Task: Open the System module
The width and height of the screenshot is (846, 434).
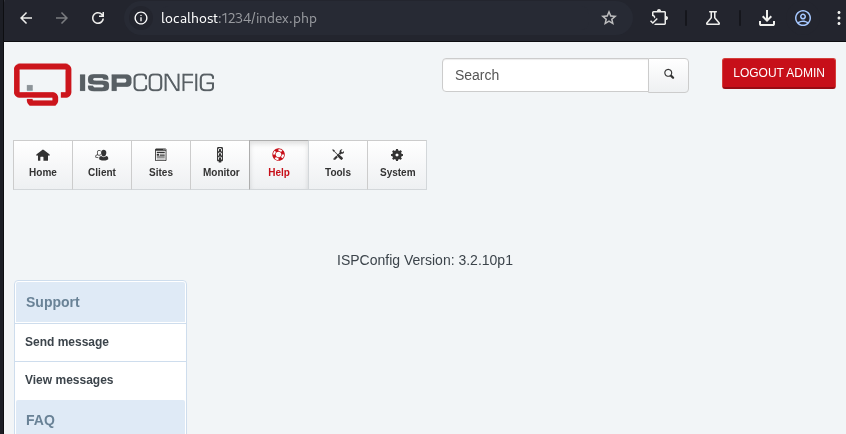Action: click(397, 164)
